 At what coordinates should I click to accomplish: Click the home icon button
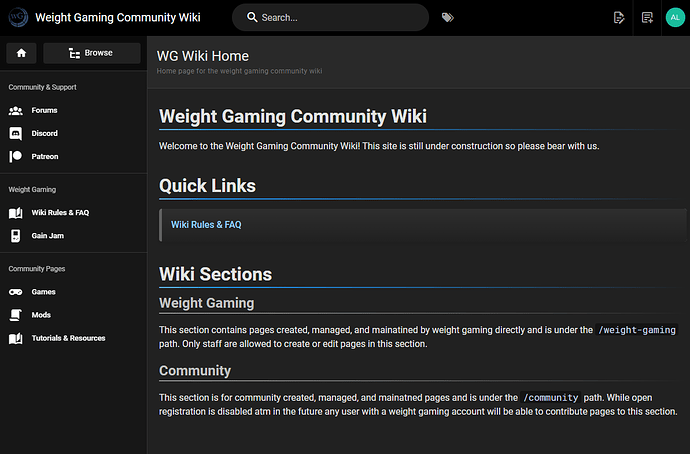[x=21, y=53]
